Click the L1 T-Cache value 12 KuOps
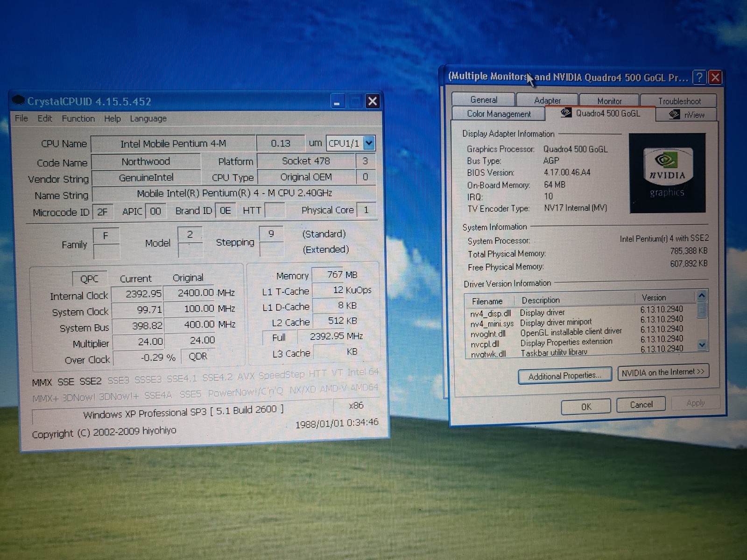Viewport: 747px width, 560px height. tap(342, 290)
